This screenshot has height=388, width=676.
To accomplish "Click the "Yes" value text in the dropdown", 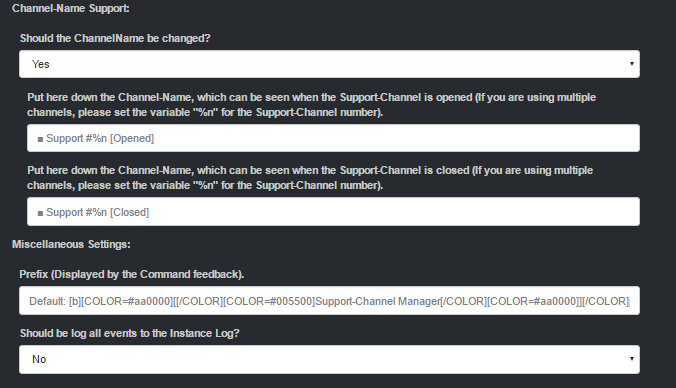I will (x=41, y=64).
